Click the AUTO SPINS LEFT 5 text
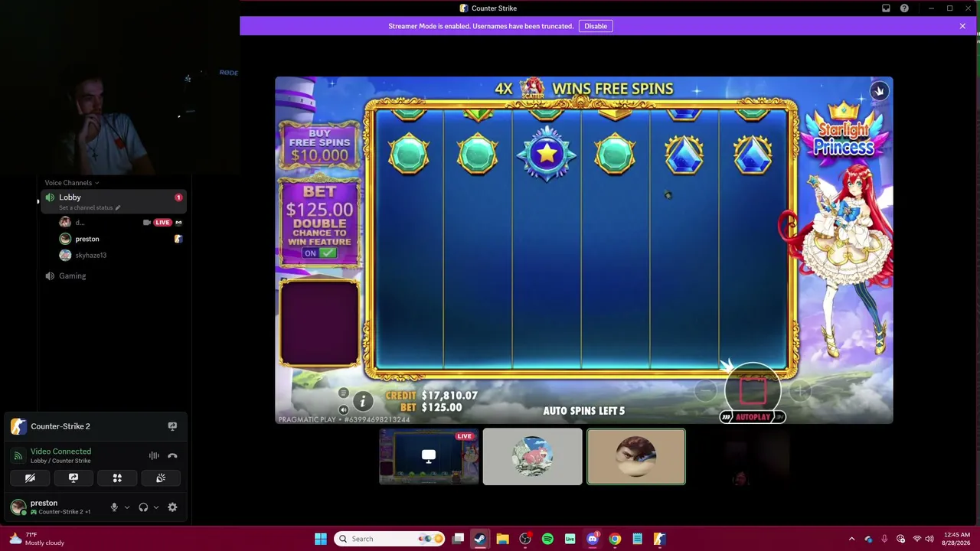 (x=584, y=411)
